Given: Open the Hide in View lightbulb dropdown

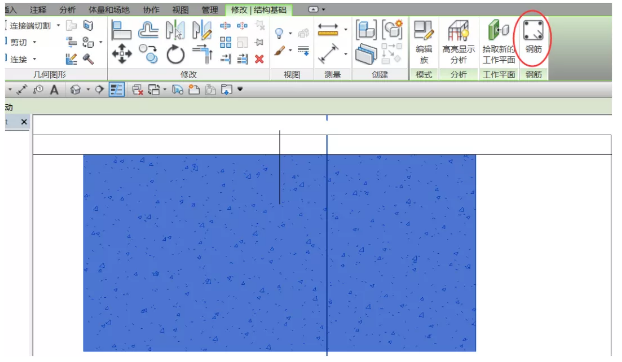Looking at the screenshot, I should pos(290,33).
